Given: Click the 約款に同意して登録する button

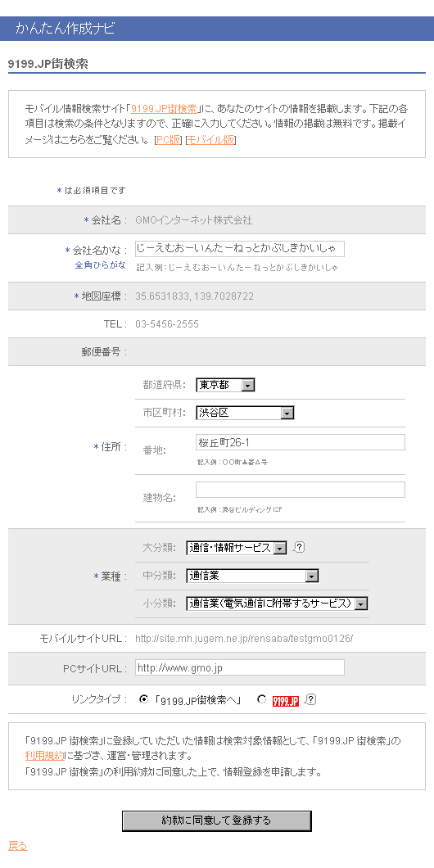Looking at the screenshot, I should coord(216,821).
